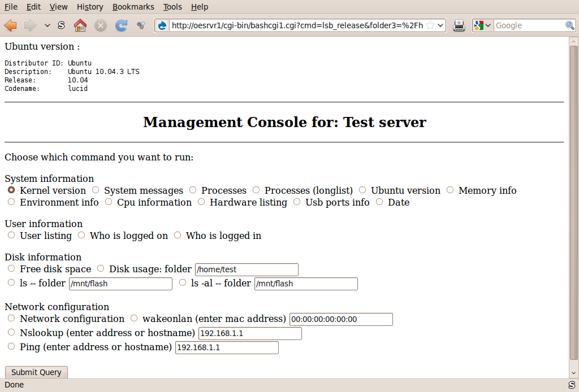The width and height of the screenshot is (579, 392).
Task: Open the Bookmarks menu
Action: click(133, 7)
